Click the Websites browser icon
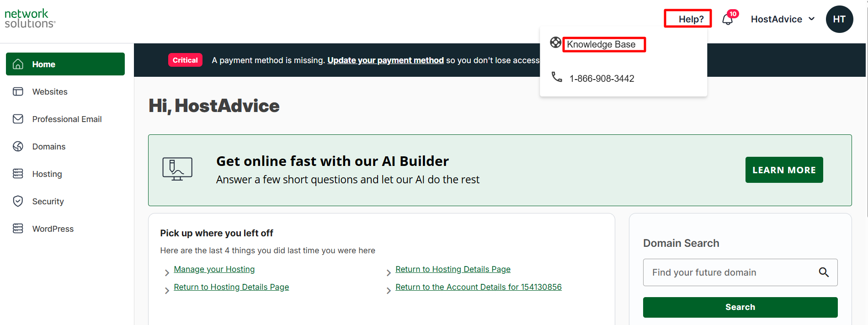Viewport: 868px width, 325px height. pyautogui.click(x=18, y=91)
